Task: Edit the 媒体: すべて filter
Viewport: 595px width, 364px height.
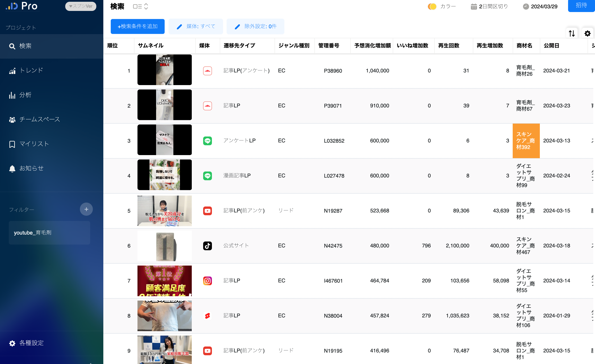Action: point(195,26)
